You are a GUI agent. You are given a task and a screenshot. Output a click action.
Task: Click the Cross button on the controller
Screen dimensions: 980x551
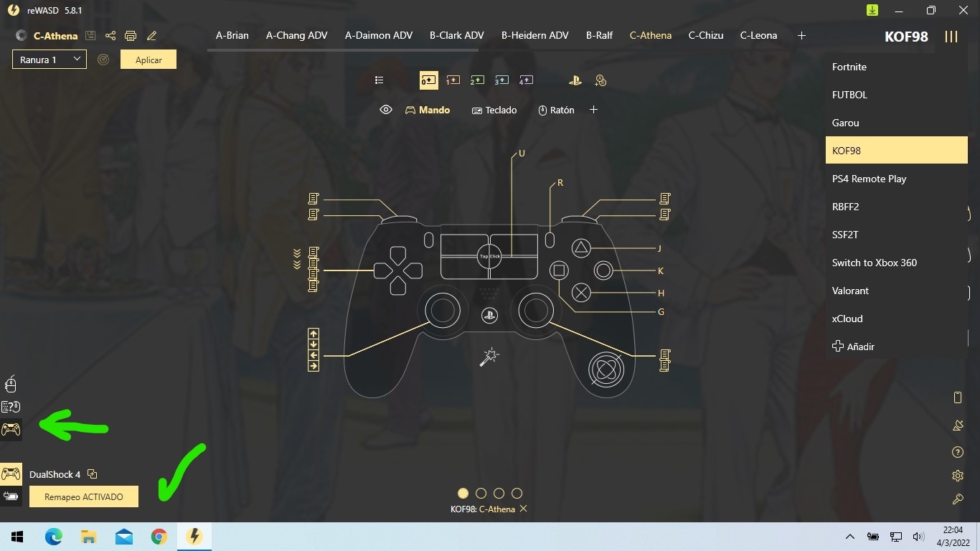[581, 293]
